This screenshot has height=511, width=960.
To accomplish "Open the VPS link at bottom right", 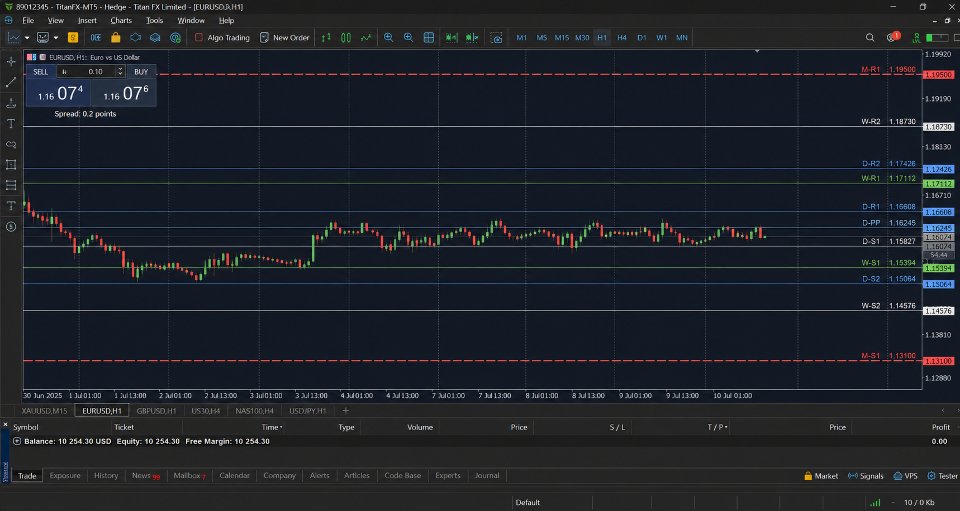I will [906, 476].
